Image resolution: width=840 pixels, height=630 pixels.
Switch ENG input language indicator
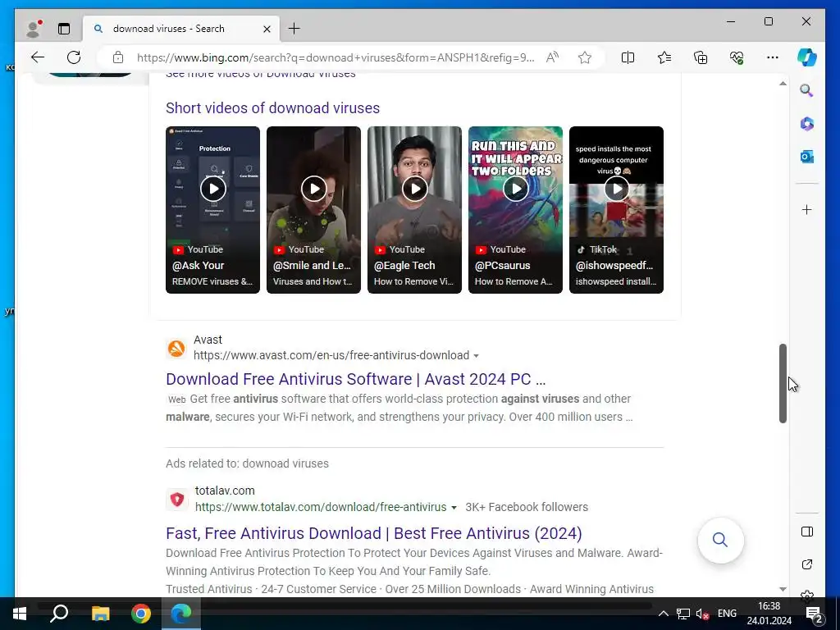(x=727, y=614)
